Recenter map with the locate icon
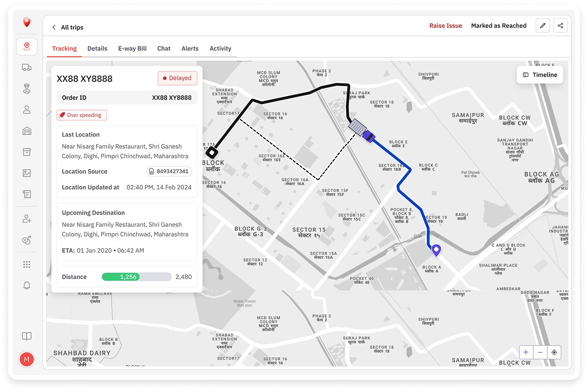 [554, 352]
